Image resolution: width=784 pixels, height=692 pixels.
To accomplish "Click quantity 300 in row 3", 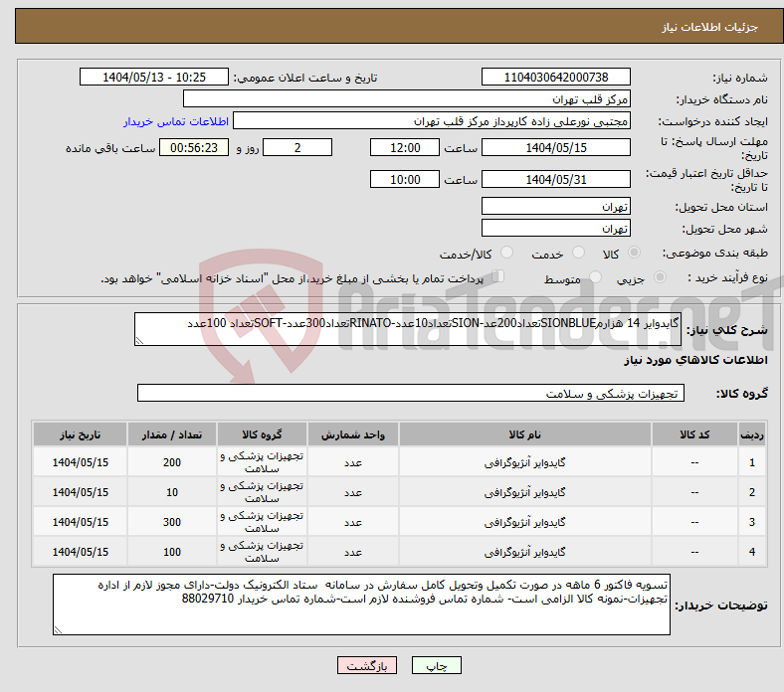I will point(172,522).
